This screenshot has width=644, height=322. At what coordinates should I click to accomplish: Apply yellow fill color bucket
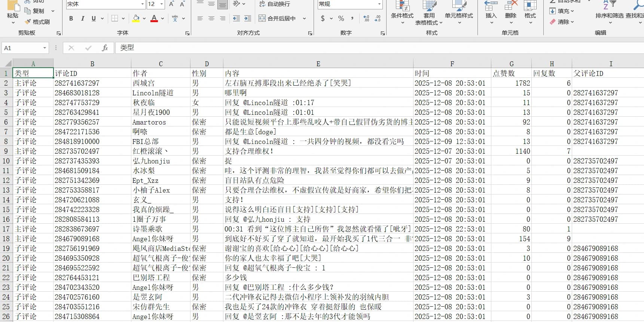136,18
